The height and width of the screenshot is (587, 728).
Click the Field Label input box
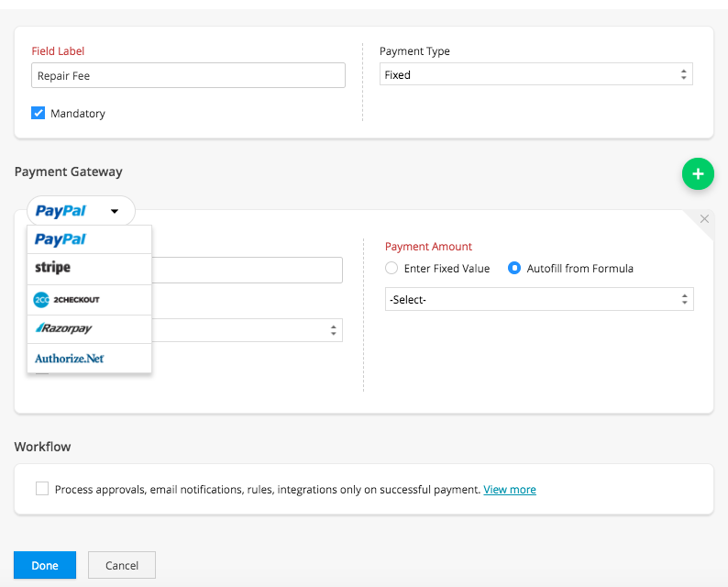(x=188, y=75)
